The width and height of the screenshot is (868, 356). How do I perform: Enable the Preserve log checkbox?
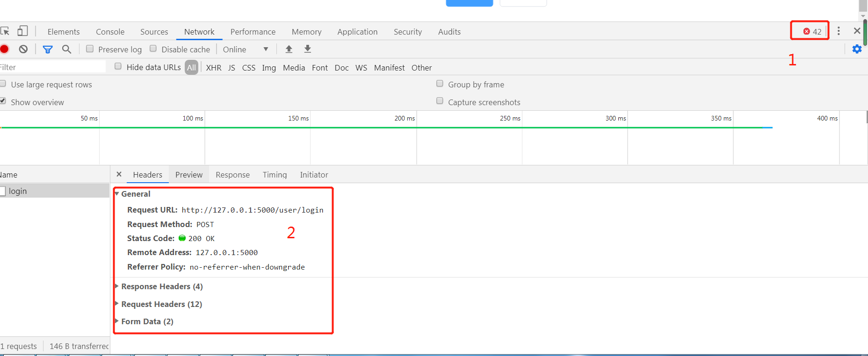(x=90, y=49)
